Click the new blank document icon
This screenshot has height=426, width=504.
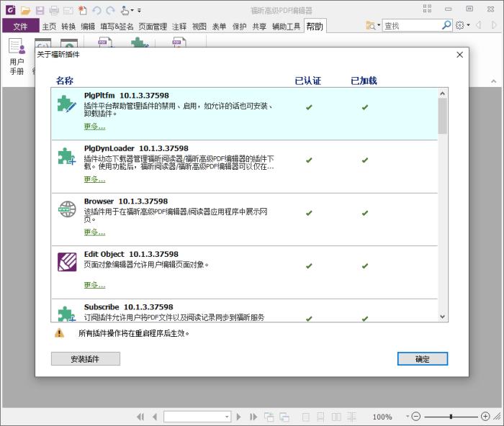(83, 11)
